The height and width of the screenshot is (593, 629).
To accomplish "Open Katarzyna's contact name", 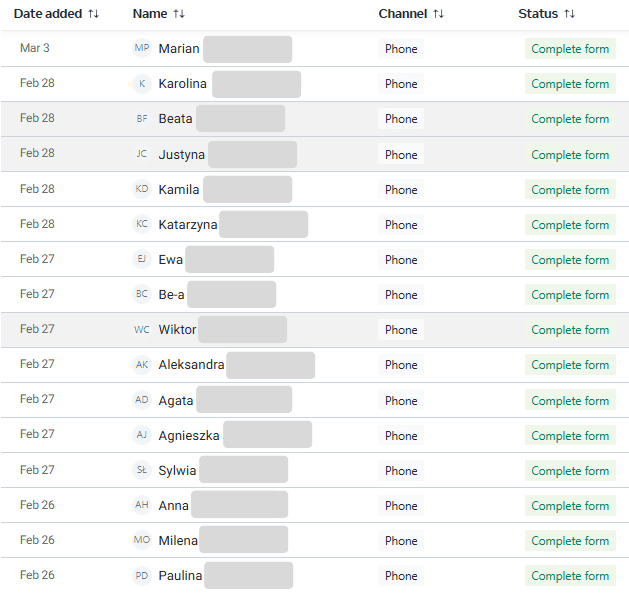I will click(x=187, y=224).
